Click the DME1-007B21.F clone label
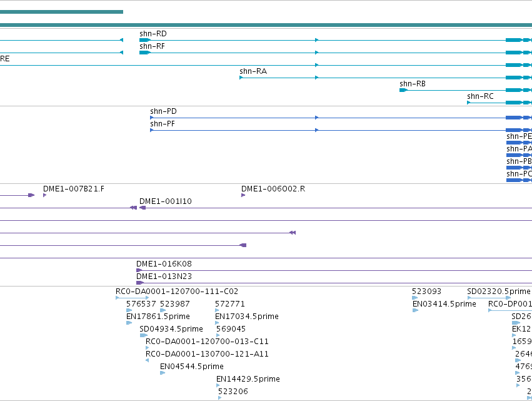This screenshot has width=532, height=401. [74, 189]
